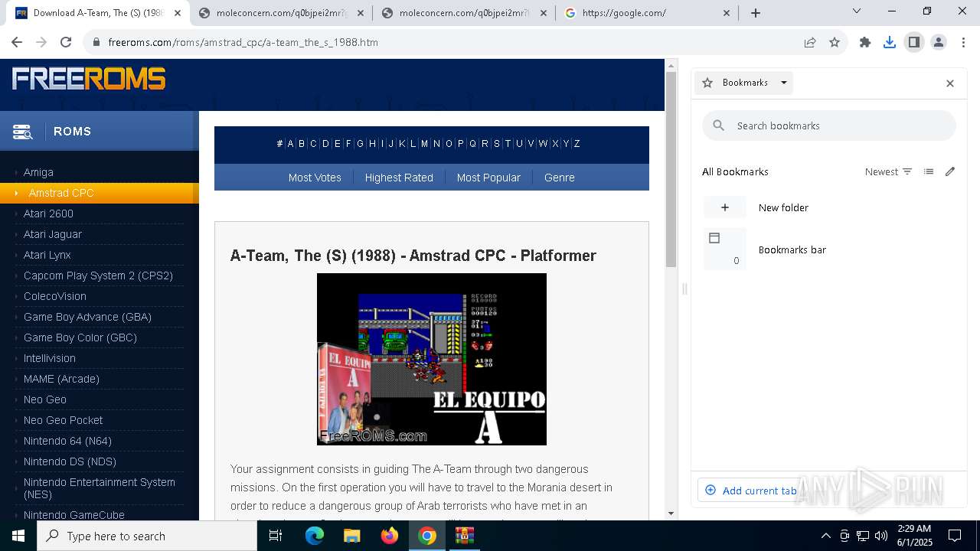Open the Intellivision category
The image size is (980, 551).
49,358
